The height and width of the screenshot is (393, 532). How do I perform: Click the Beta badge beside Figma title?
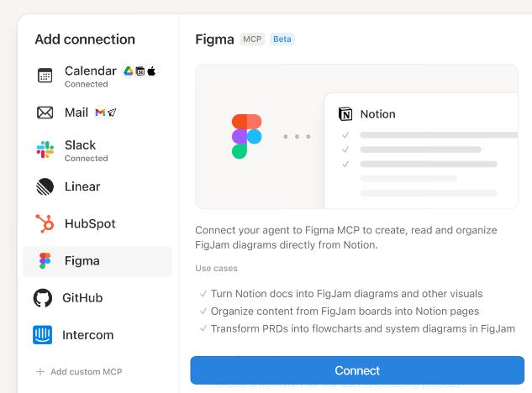pos(282,39)
